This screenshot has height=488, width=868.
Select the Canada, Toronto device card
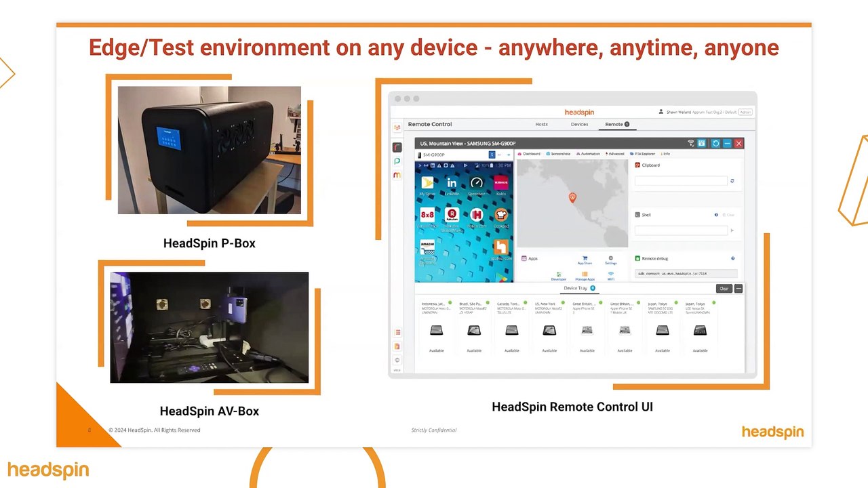(x=512, y=327)
